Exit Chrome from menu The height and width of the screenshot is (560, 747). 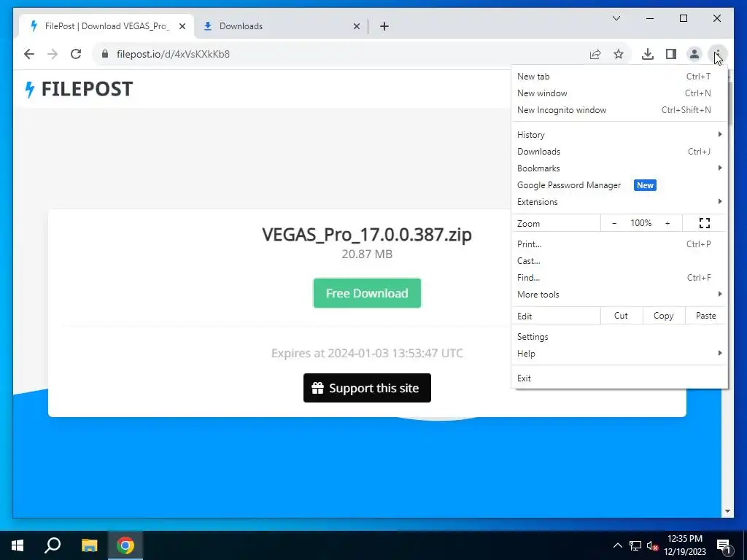coord(619,378)
